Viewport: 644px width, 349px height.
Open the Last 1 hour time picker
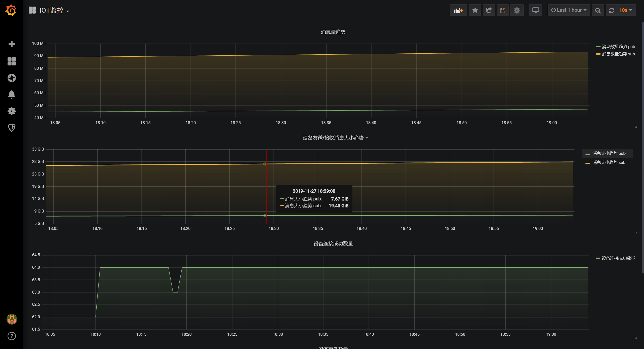(x=569, y=10)
